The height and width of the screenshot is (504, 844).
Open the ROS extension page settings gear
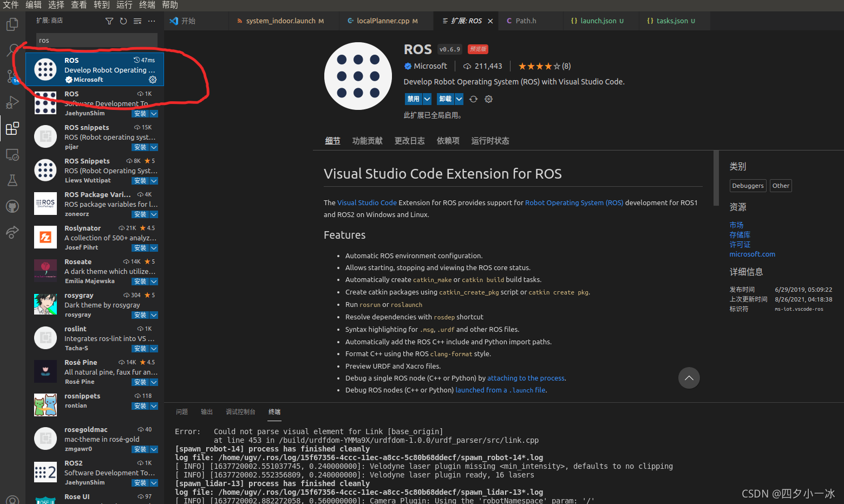489,99
